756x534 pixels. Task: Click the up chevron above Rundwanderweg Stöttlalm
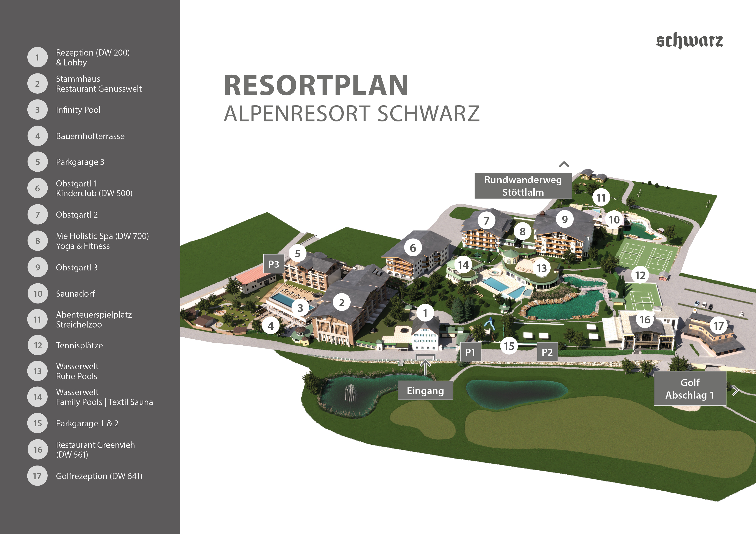coord(564,164)
